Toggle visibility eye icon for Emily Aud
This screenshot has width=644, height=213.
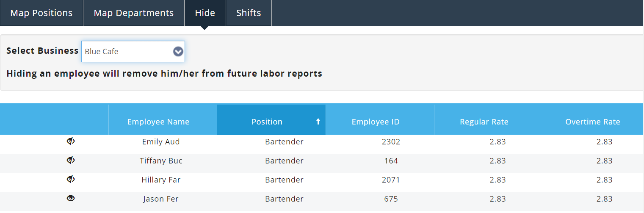coord(71,141)
